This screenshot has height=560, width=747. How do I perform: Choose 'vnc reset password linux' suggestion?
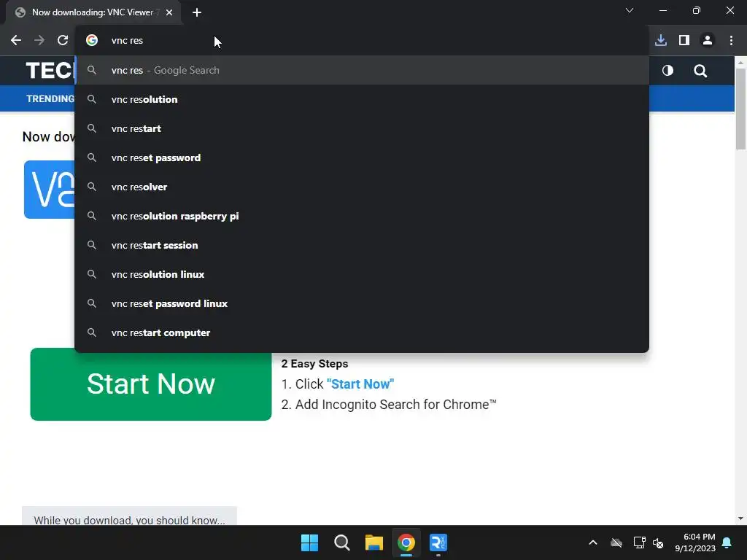362,303
